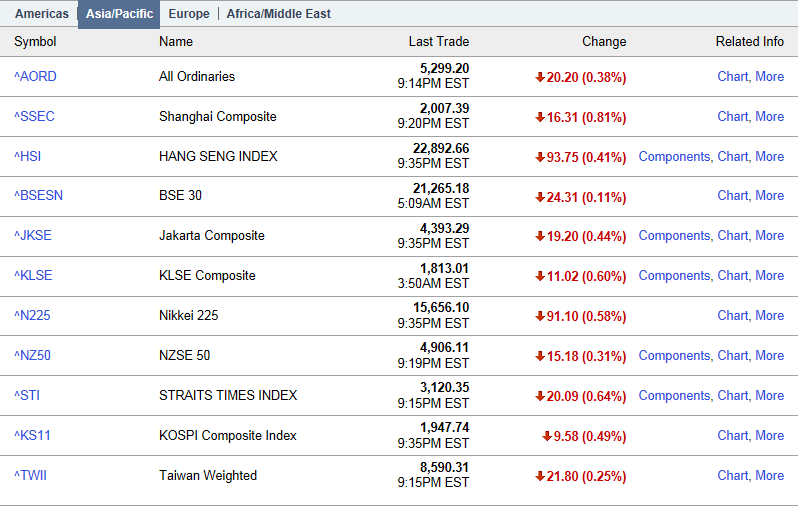Open Chart for All Ordinaries

[732, 76]
